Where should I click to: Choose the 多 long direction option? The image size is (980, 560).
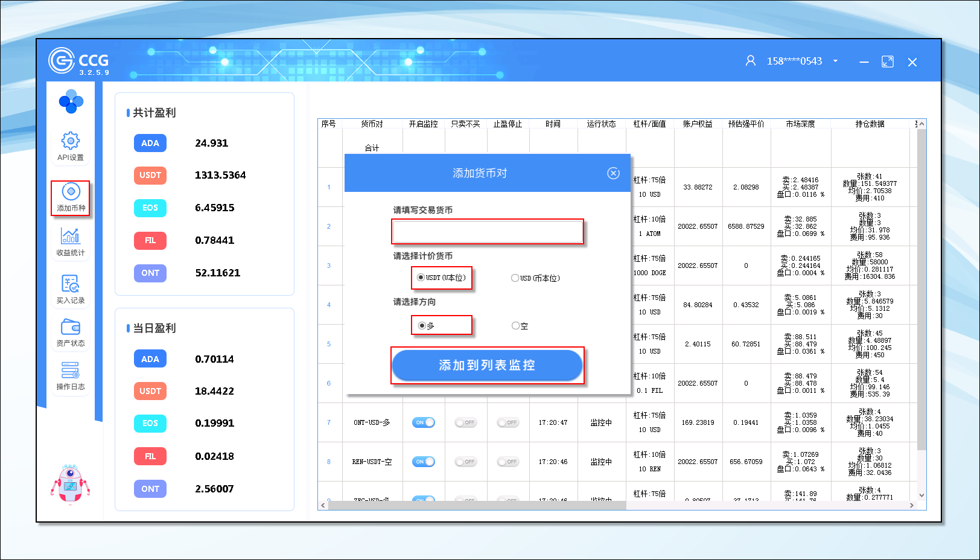tap(422, 326)
